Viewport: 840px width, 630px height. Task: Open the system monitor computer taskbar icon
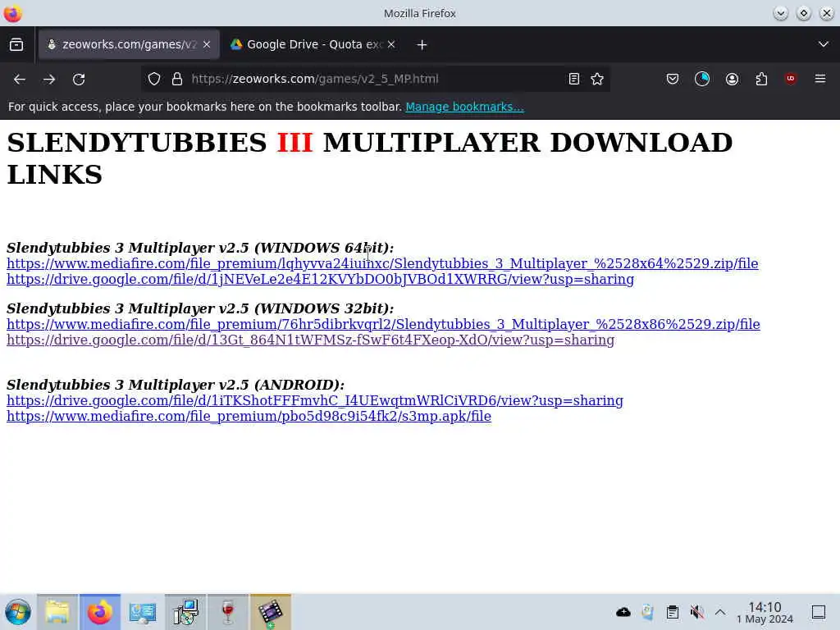[143, 612]
